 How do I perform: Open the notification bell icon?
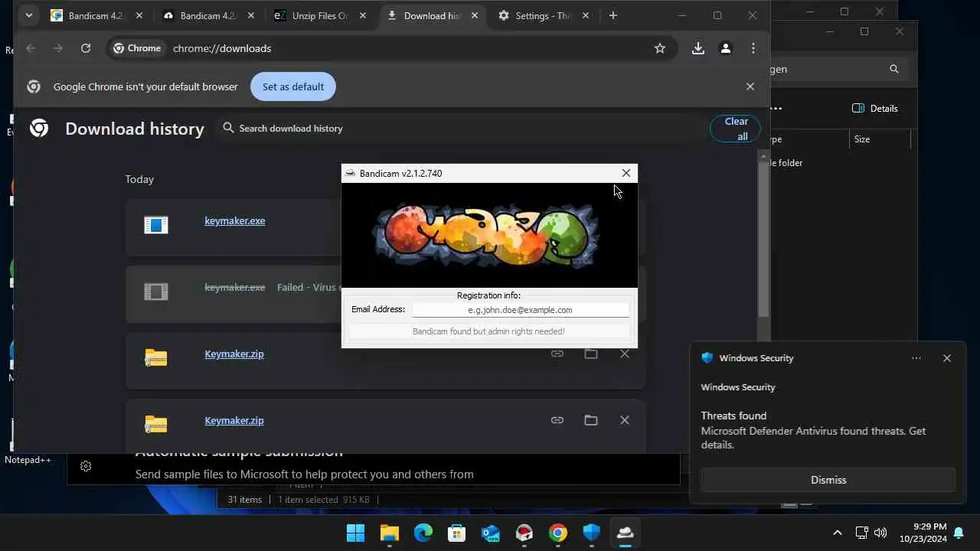(x=959, y=533)
